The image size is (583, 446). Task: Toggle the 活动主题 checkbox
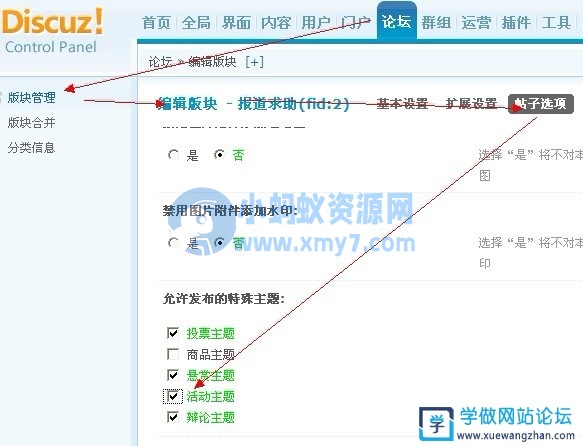(173, 396)
